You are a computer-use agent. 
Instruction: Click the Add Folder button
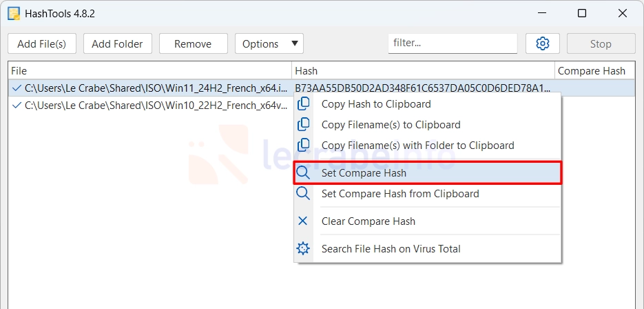click(118, 43)
